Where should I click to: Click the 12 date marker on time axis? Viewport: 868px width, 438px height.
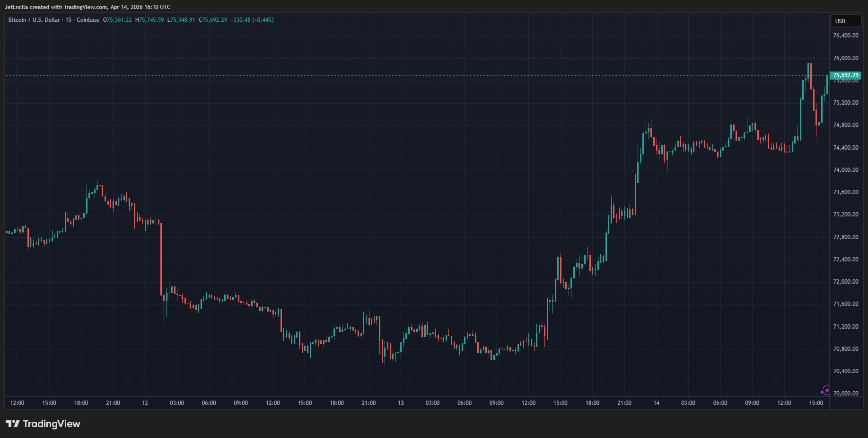145,403
